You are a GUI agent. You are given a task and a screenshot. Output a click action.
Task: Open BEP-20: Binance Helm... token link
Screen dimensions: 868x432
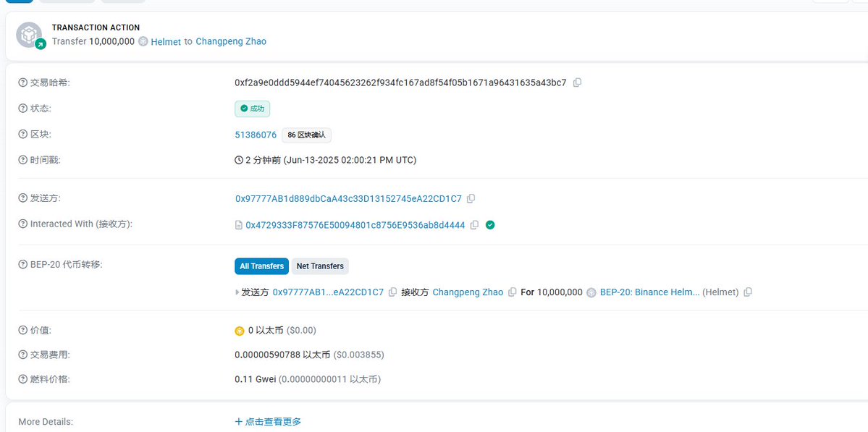tap(650, 292)
